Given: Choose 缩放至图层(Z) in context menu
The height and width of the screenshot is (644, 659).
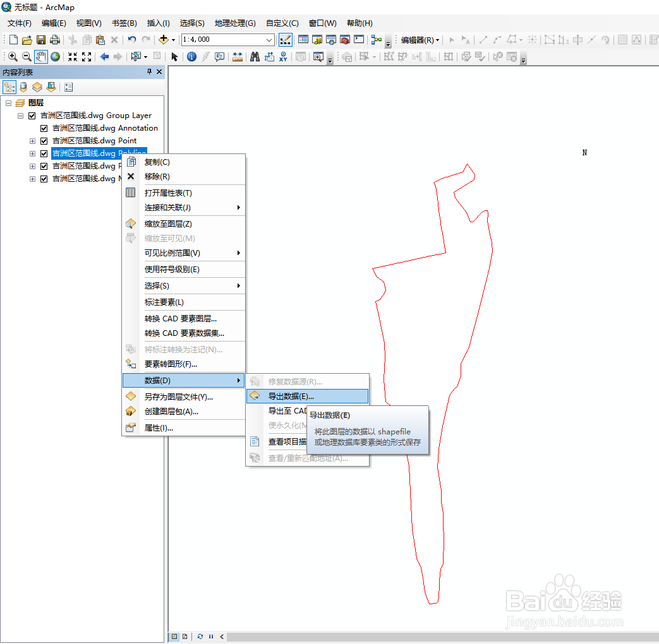Looking at the screenshot, I should pyautogui.click(x=184, y=224).
